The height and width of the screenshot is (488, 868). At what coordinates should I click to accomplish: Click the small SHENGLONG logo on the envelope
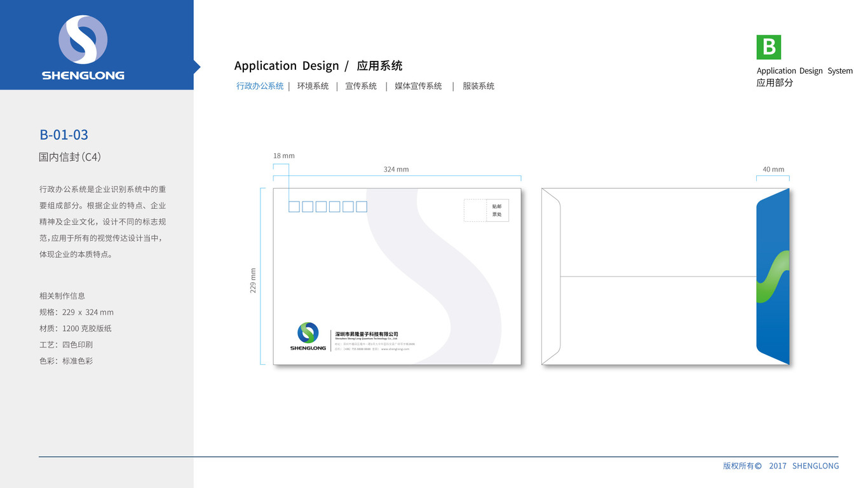tap(308, 337)
